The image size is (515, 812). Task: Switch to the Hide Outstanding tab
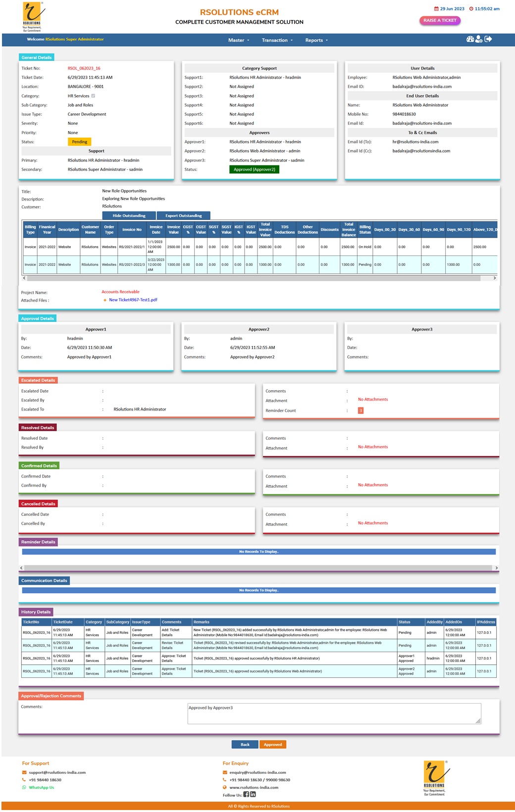pyautogui.click(x=129, y=216)
